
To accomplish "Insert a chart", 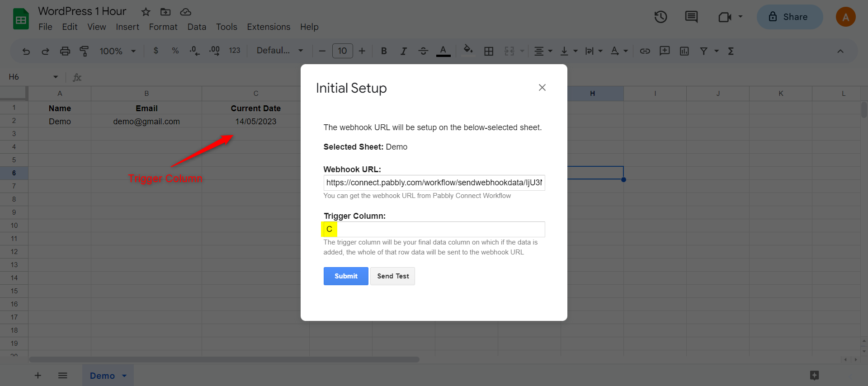I will click(x=684, y=51).
